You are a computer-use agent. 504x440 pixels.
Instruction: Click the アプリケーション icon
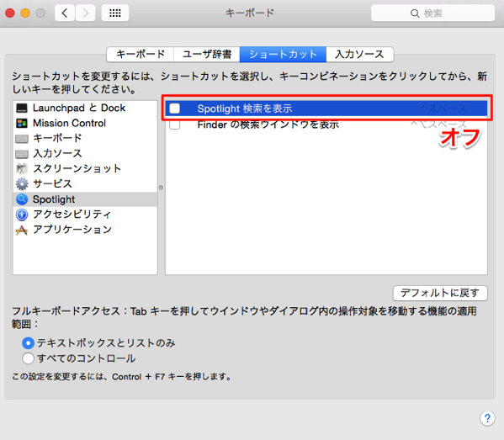[x=22, y=230]
